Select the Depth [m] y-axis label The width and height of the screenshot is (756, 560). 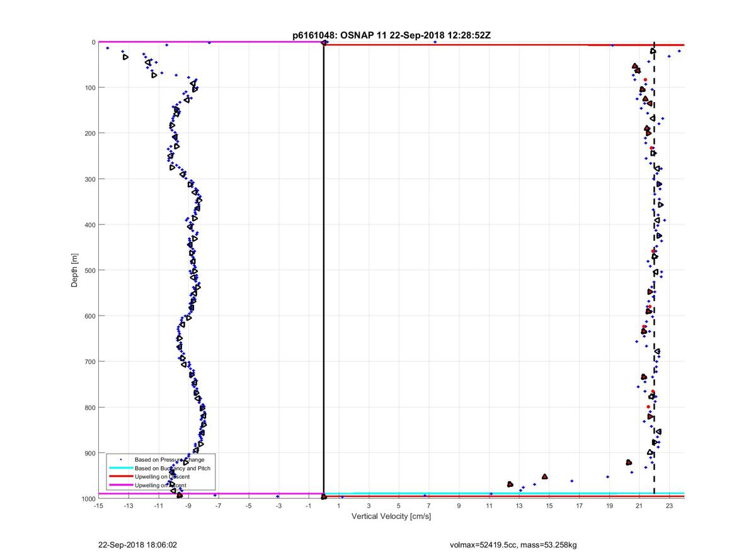74,270
